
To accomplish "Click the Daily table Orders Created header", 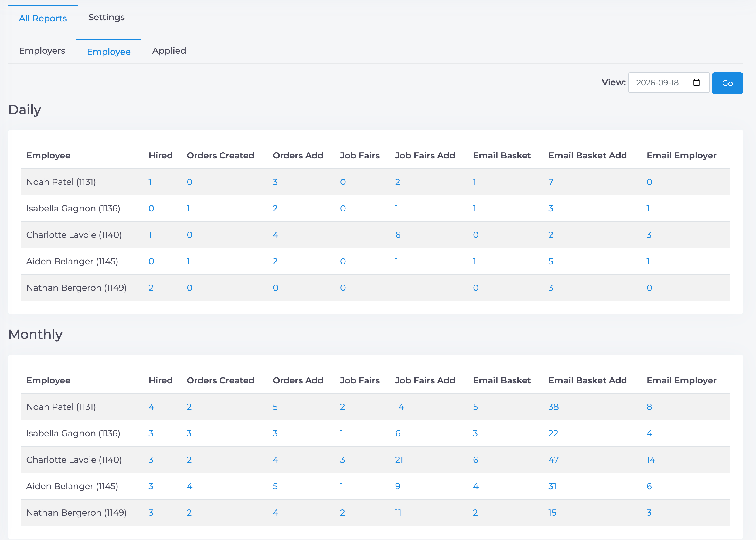I will 220,155.
